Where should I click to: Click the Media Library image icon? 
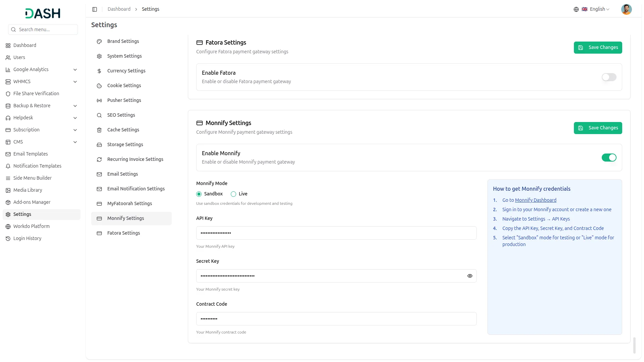point(8,190)
